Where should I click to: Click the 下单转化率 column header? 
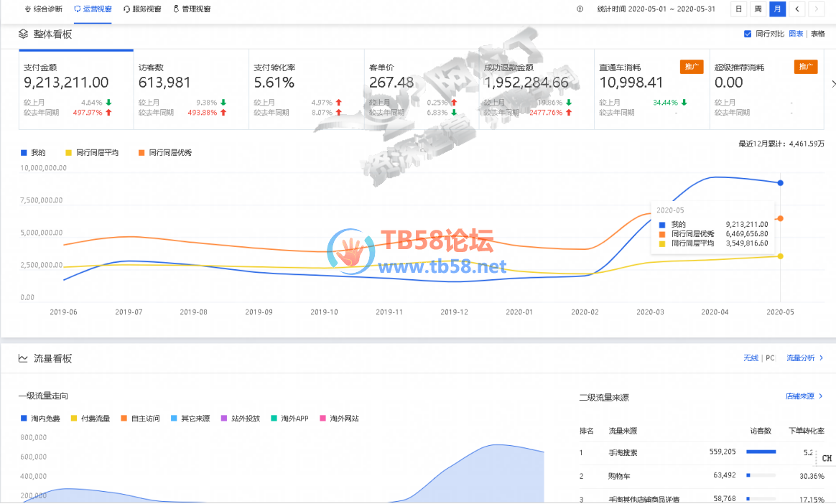point(807,431)
